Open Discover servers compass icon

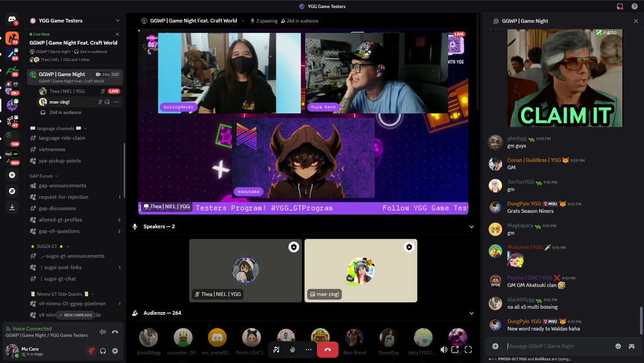(x=12, y=191)
